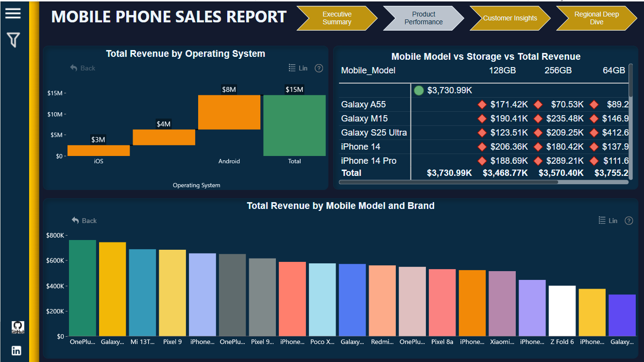Viewport: 644px width, 362px height.
Task: Sort by Mobile_Model column header
Action: (368, 70)
